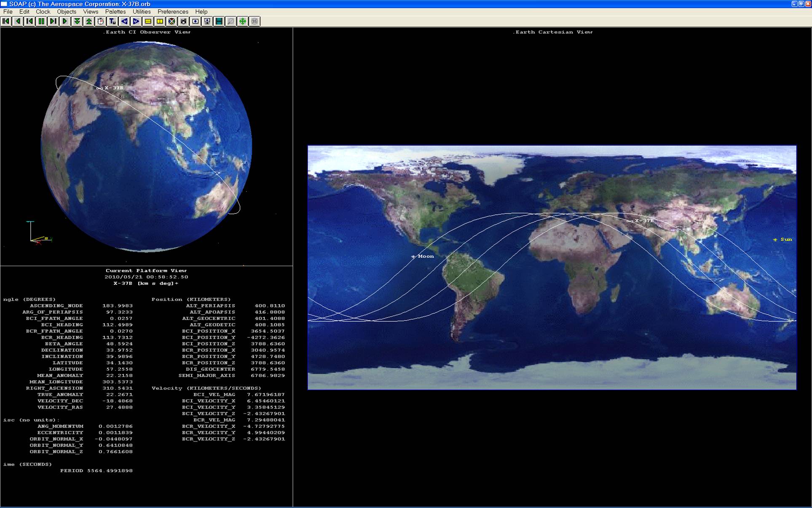
Task: Click the TRUE_ANOMALY label
Action: point(60,395)
